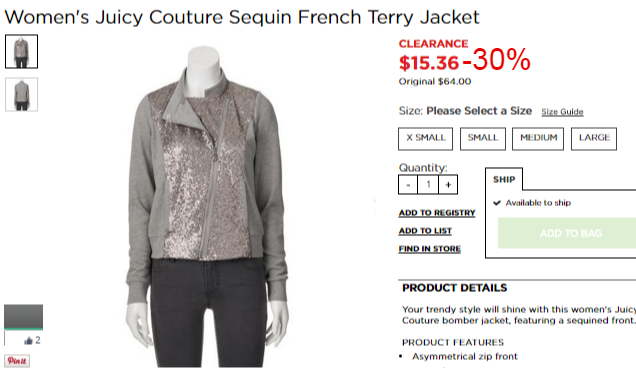636x368 pixels.
Task: Click the thumbs-up like icon
Action: (x=28, y=341)
